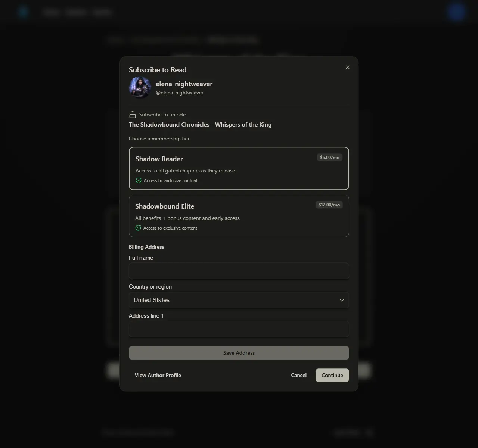Close the Subscribe to Read dialog
Screen dimensions: 478x448
click(x=347, y=67)
